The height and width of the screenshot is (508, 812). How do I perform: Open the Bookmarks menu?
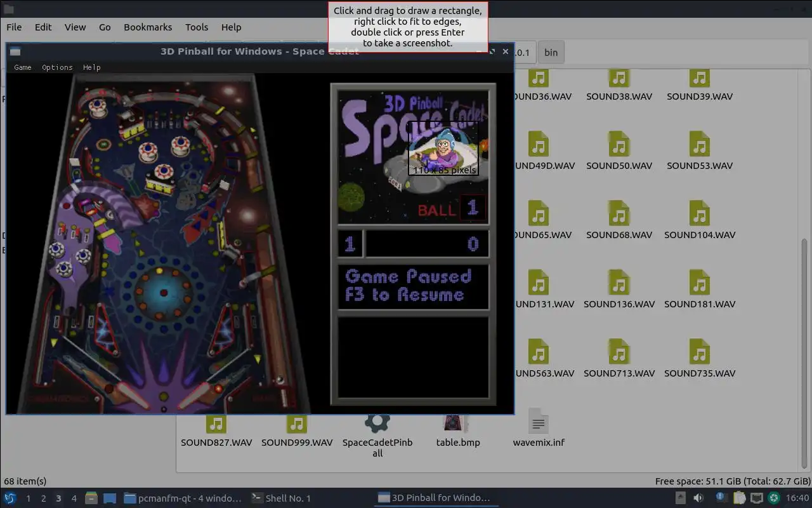148,27
